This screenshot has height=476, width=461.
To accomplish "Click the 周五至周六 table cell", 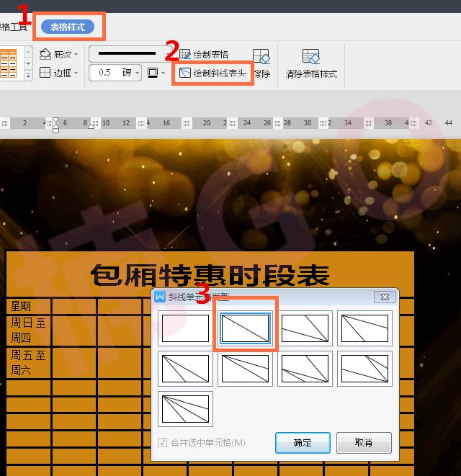I will point(28,362).
